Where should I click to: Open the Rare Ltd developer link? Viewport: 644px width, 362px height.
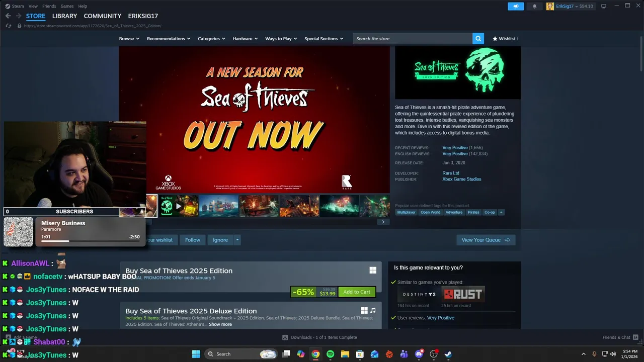pyautogui.click(x=451, y=173)
